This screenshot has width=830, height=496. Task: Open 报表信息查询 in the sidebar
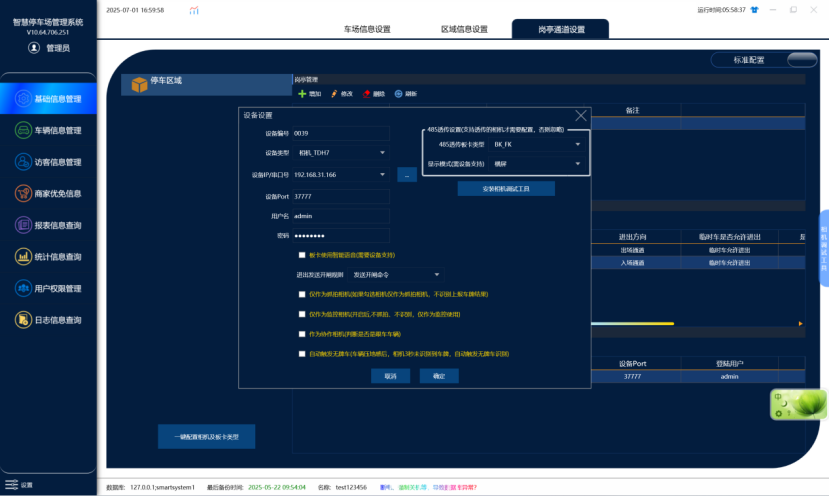pos(48,225)
